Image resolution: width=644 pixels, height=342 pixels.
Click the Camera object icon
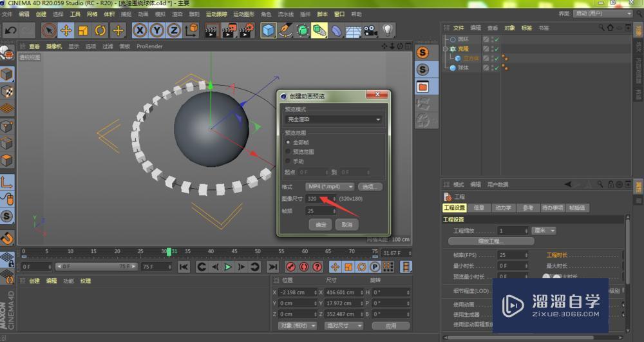pos(370,31)
